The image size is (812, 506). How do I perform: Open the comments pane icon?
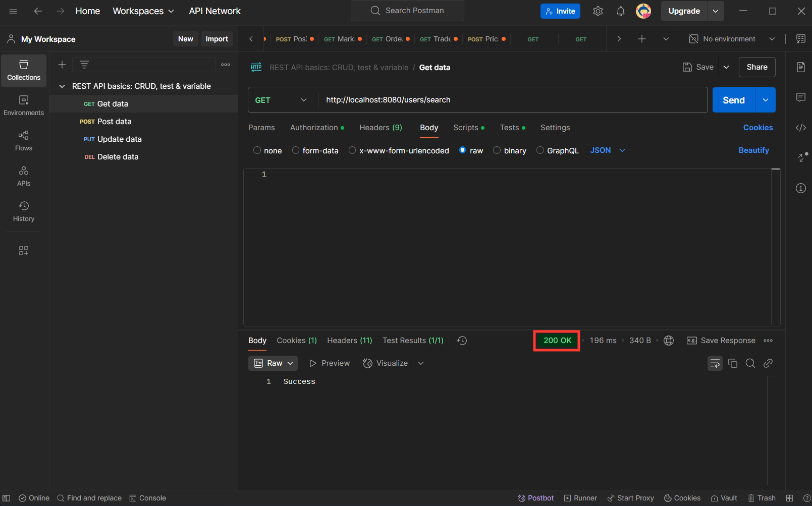[801, 97]
